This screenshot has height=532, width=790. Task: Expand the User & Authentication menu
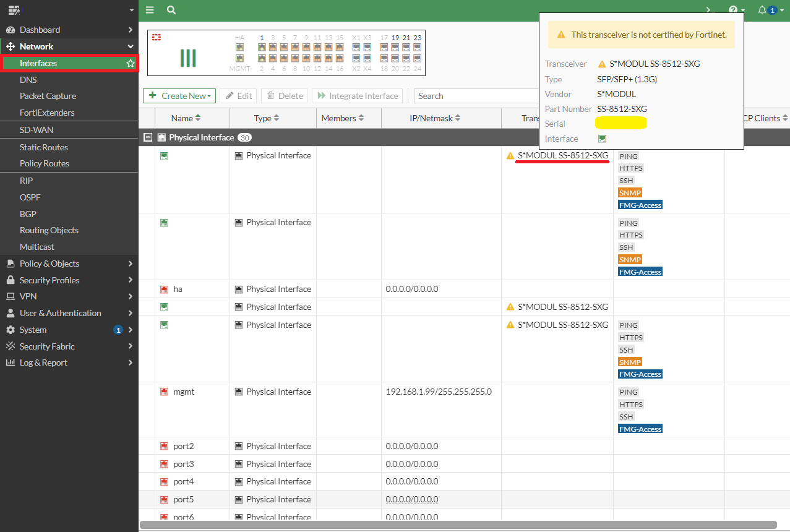pyautogui.click(x=69, y=313)
